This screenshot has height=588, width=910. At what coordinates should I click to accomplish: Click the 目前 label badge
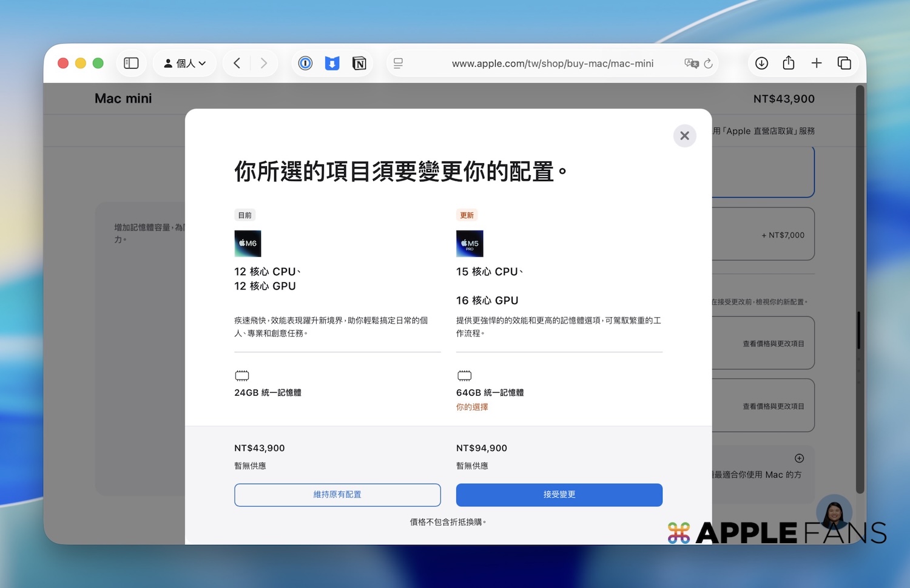(x=245, y=215)
